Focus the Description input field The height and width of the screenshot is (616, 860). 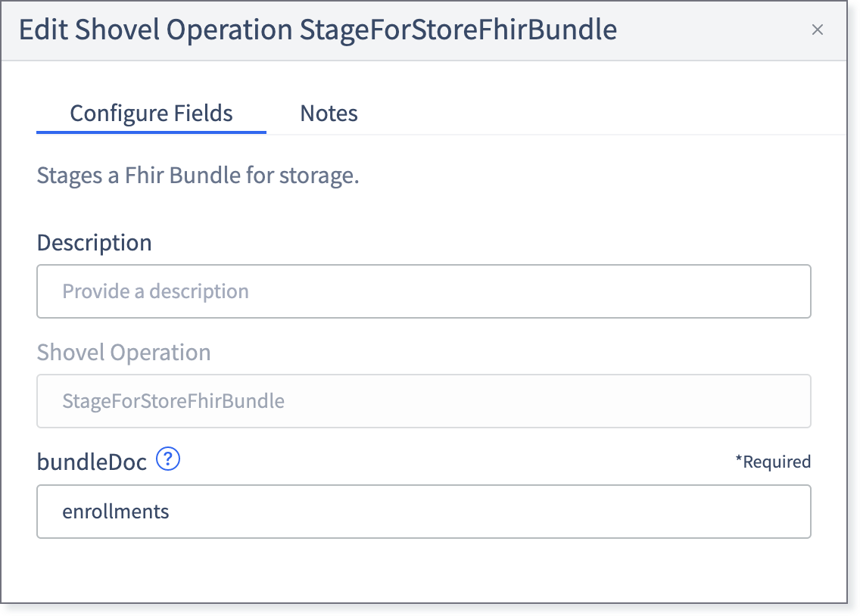(423, 291)
